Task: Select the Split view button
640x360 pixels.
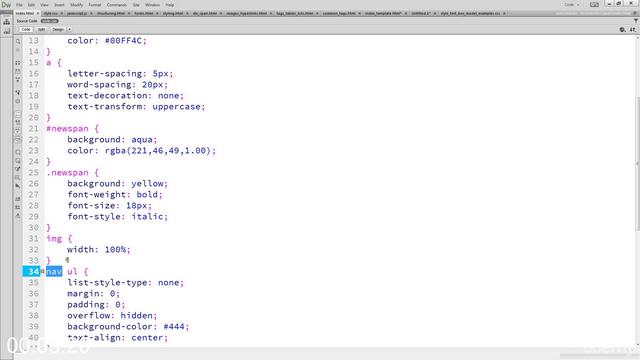Action: (41, 29)
